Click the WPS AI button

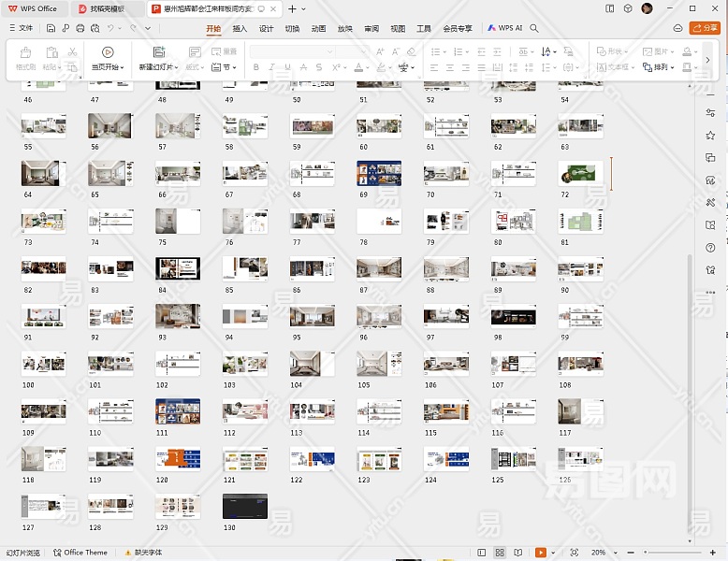coord(504,28)
